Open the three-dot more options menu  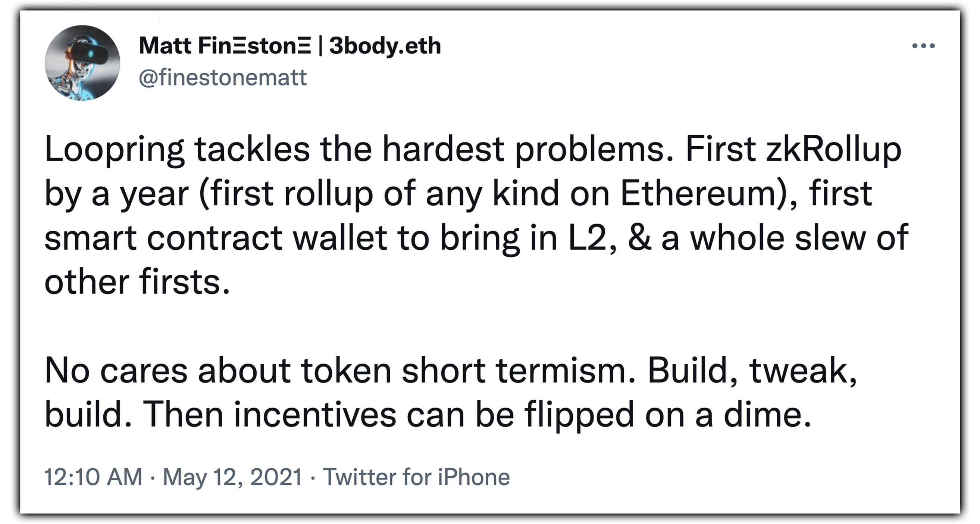[923, 46]
